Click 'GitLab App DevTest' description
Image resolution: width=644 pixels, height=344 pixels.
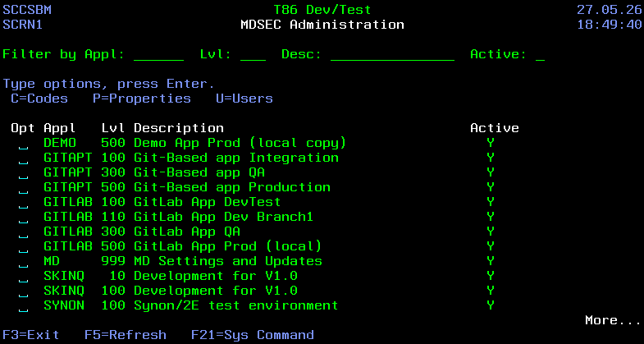[x=208, y=202]
